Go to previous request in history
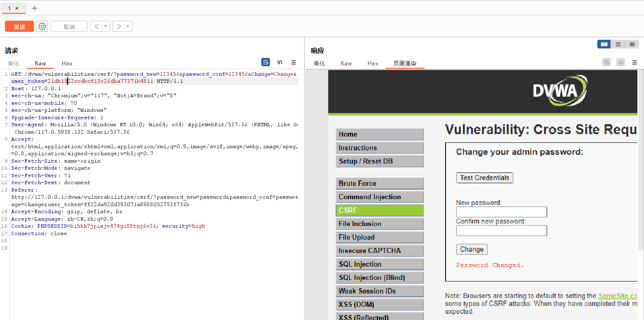The image size is (644, 320). click(x=97, y=26)
